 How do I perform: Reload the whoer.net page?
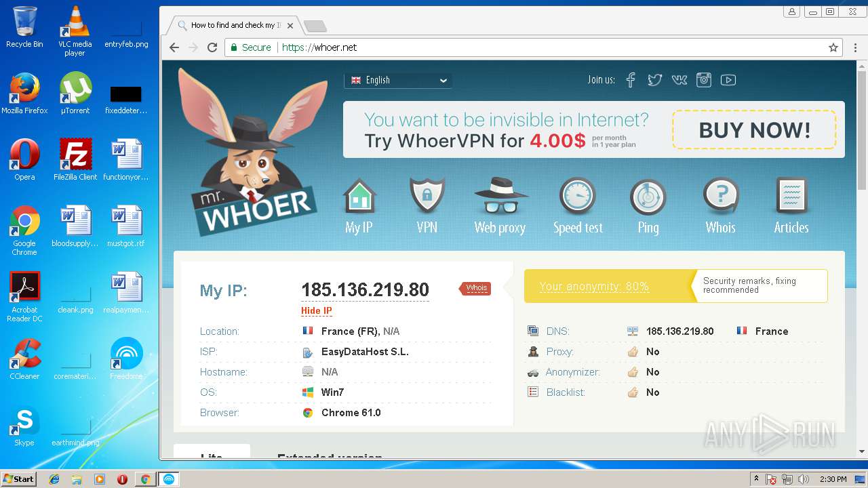point(212,47)
